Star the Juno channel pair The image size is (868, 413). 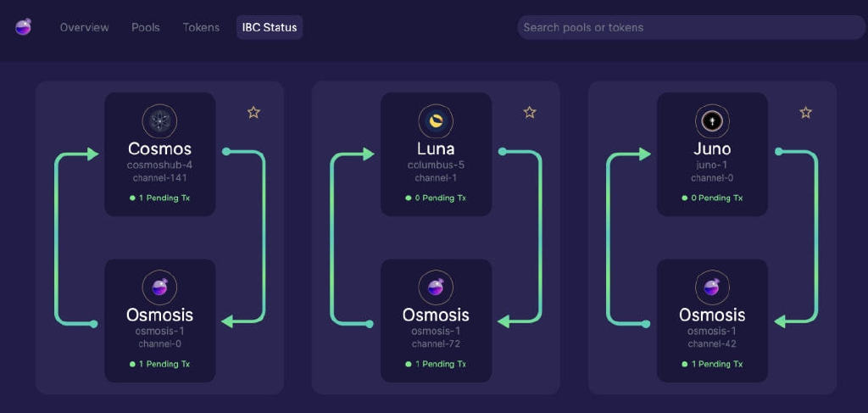[x=806, y=113]
